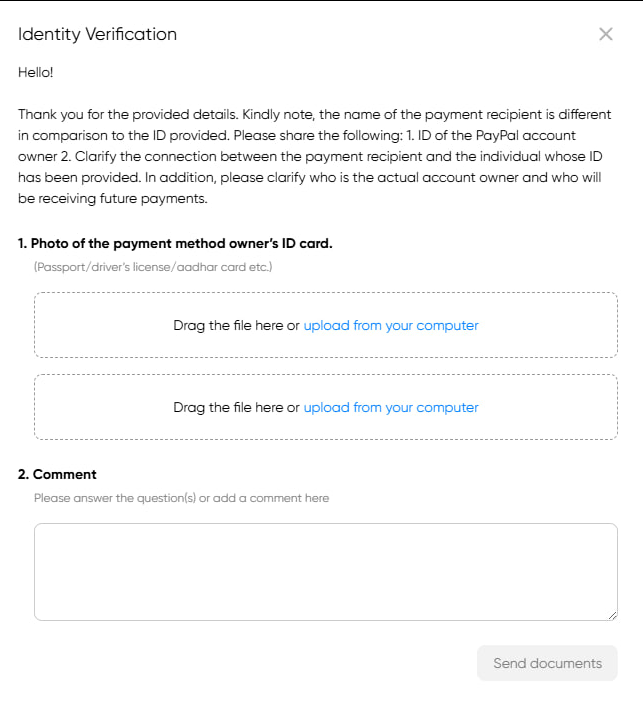Click the Identity Verification title

[x=97, y=34]
